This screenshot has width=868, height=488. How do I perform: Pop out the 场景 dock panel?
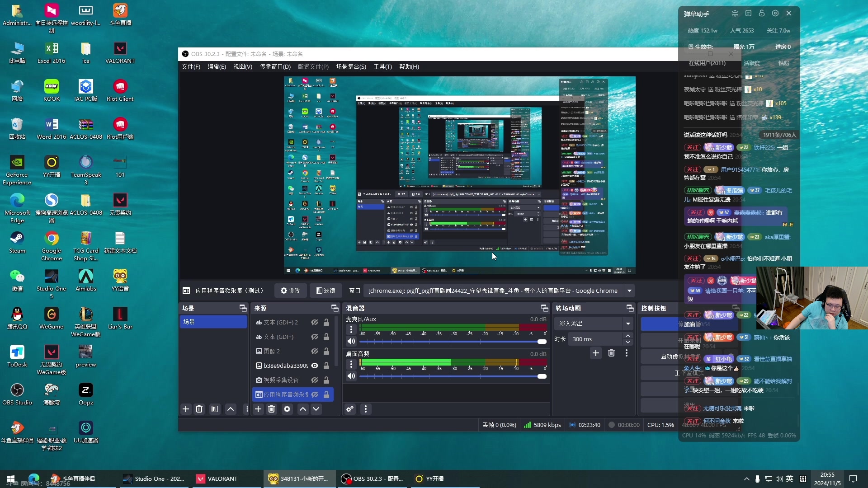click(x=243, y=308)
